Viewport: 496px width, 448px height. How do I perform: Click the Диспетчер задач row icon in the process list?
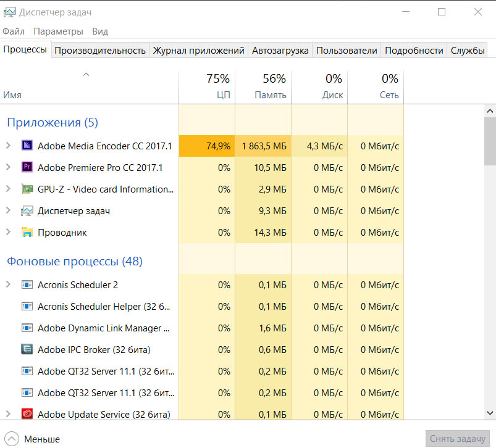(x=27, y=210)
